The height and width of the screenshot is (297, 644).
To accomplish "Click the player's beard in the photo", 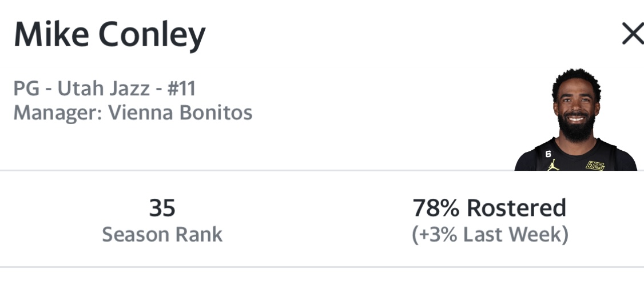I will [x=577, y=128].
